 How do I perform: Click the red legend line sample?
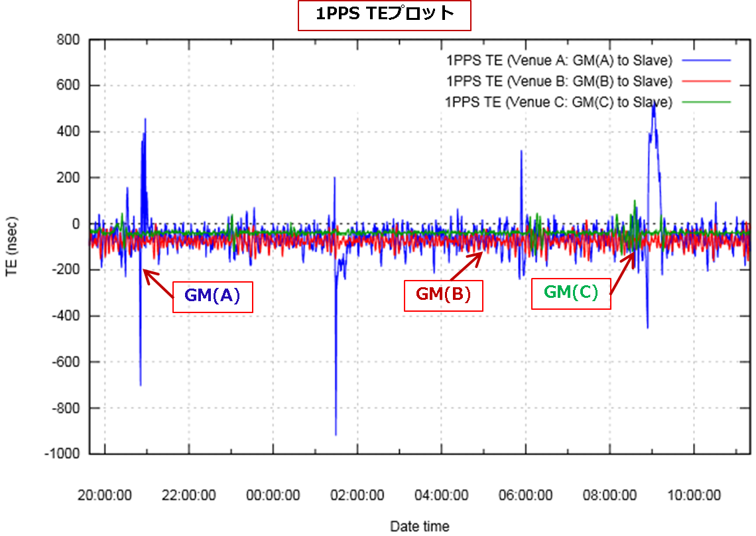[x=704, y=82]
